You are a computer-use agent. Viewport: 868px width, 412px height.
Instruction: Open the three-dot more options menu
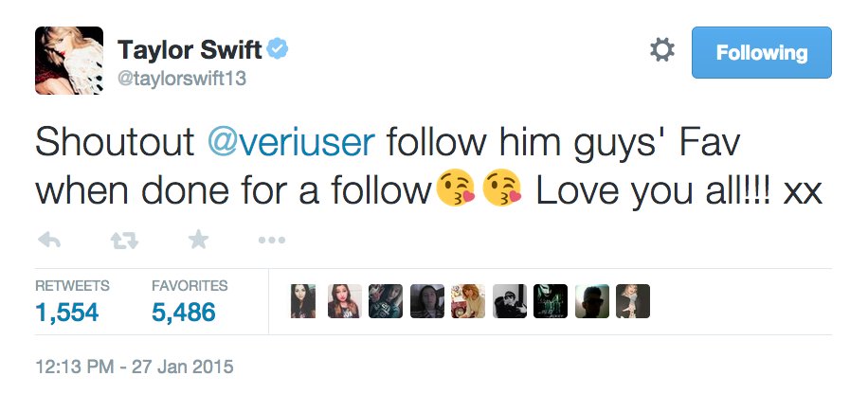tap(271, 240)
